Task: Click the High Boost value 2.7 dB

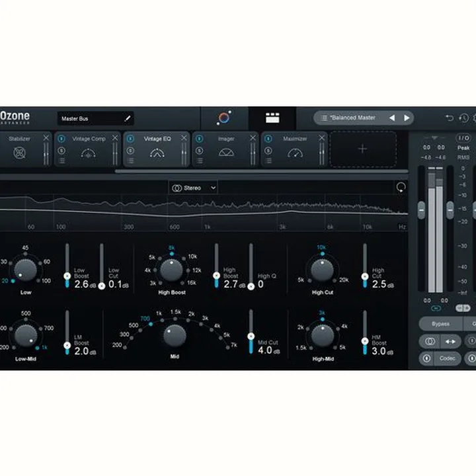Action: [235, 284]
